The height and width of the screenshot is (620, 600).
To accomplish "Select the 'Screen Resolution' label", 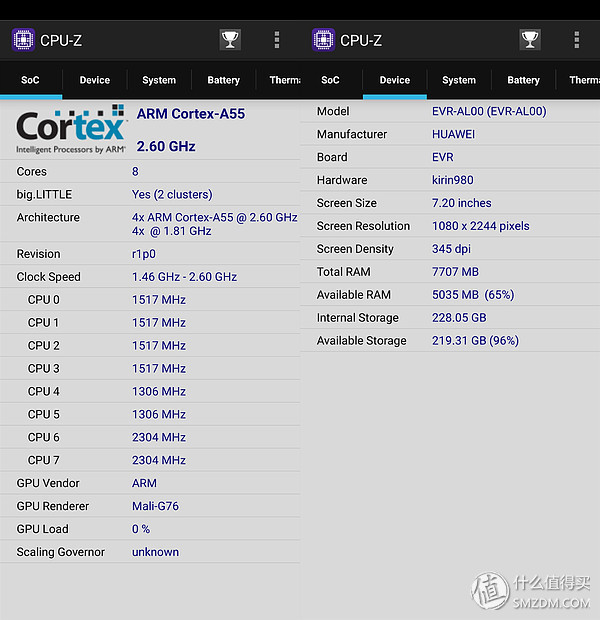I will [x=363, y=226].
